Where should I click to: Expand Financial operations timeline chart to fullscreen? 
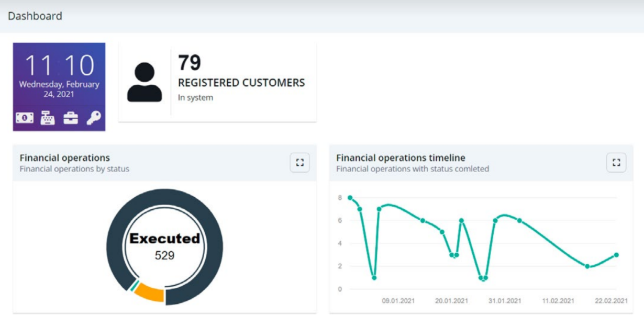pyautogui.click(x=616, y=163)
